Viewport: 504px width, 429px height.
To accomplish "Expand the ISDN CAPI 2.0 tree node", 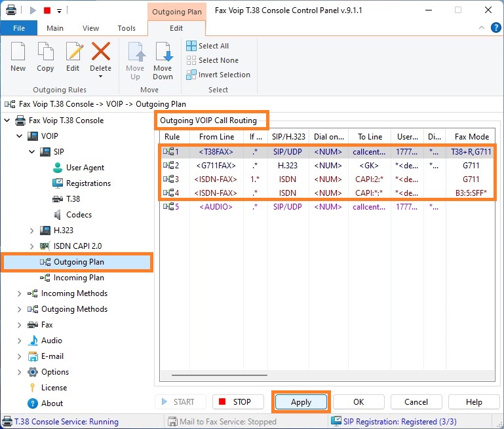I will click(x=32, y=246).
